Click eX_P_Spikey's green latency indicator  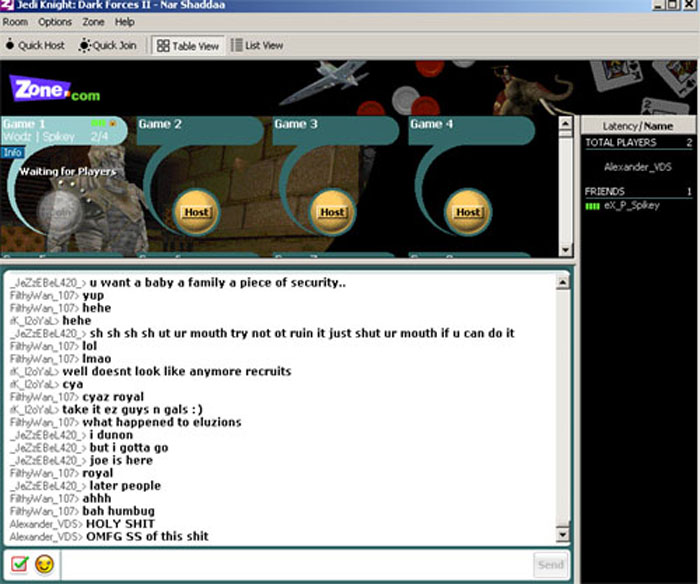pos(592,206)
